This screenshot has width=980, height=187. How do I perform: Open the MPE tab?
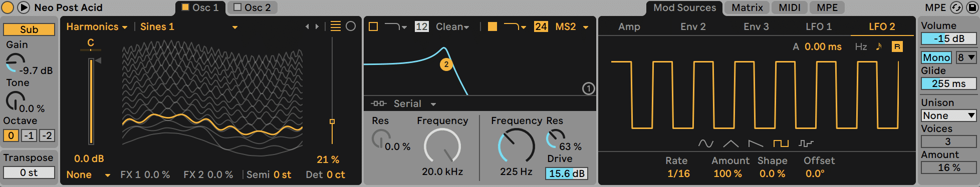827,7
